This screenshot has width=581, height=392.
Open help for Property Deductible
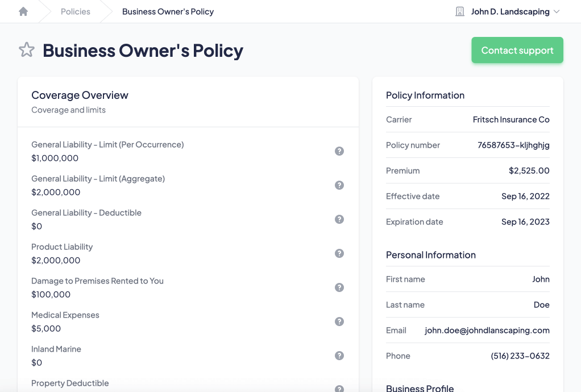(x=339, y=389)
